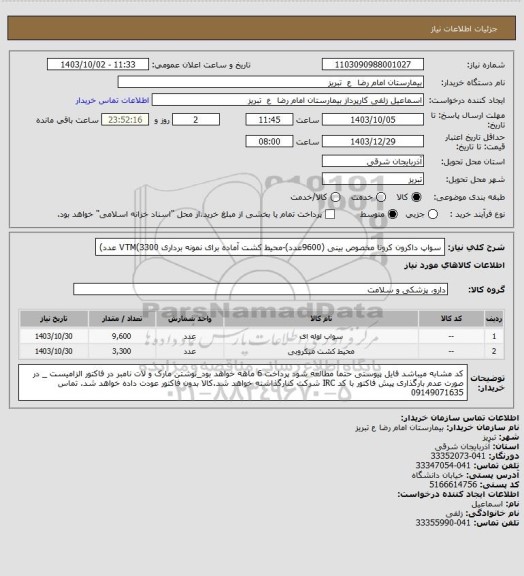524x576 pixels.
Task: Click the buyer notes text box
Action: pyautogui.click(x=243, y=382)
